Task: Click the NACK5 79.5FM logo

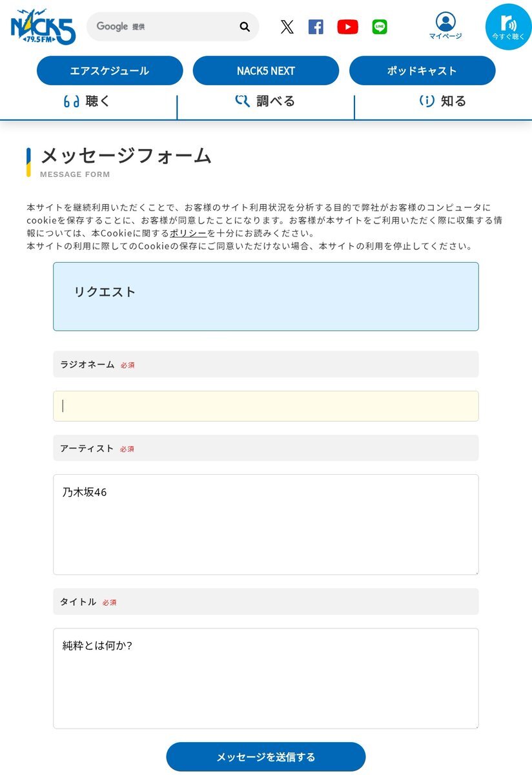Action: [43, 26]
